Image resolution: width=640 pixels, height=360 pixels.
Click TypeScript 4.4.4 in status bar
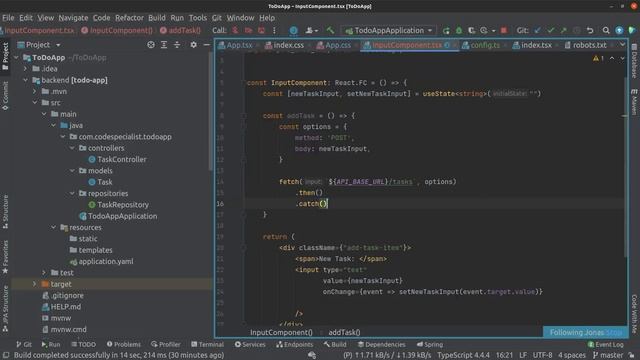click(463, 355)
